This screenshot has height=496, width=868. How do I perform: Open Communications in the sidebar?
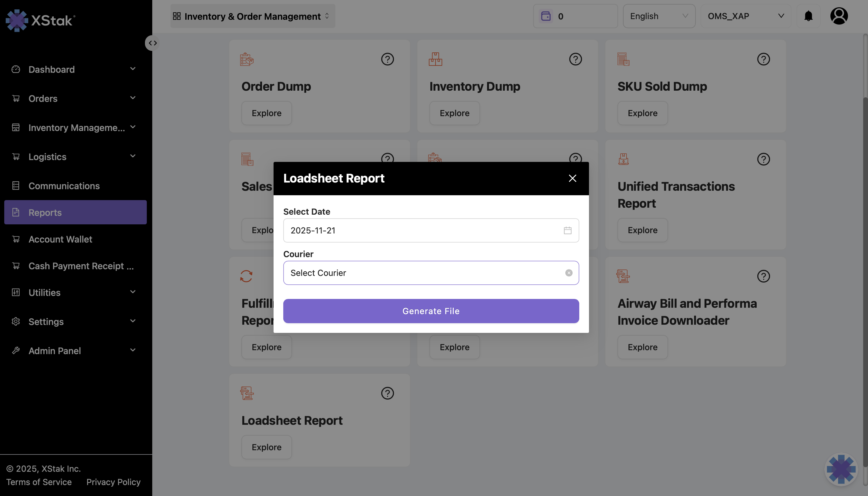pos(64,186)
